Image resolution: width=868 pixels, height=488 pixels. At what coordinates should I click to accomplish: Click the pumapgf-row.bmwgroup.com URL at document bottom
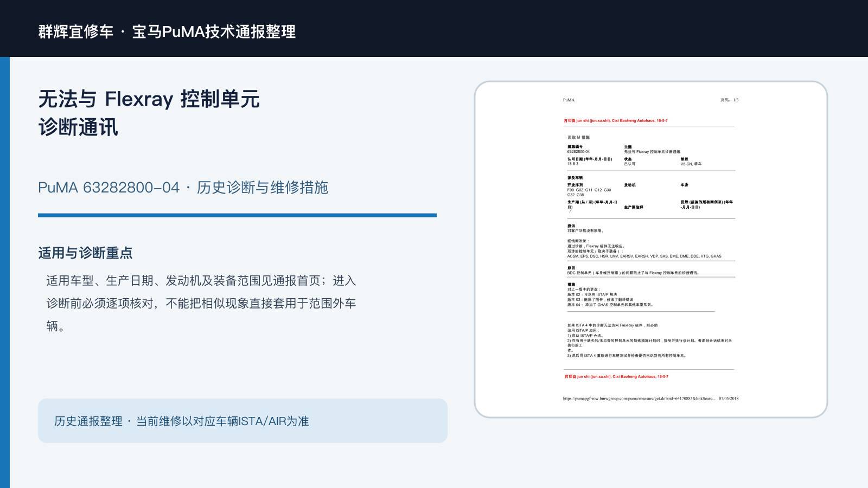[x=639, y=399]
